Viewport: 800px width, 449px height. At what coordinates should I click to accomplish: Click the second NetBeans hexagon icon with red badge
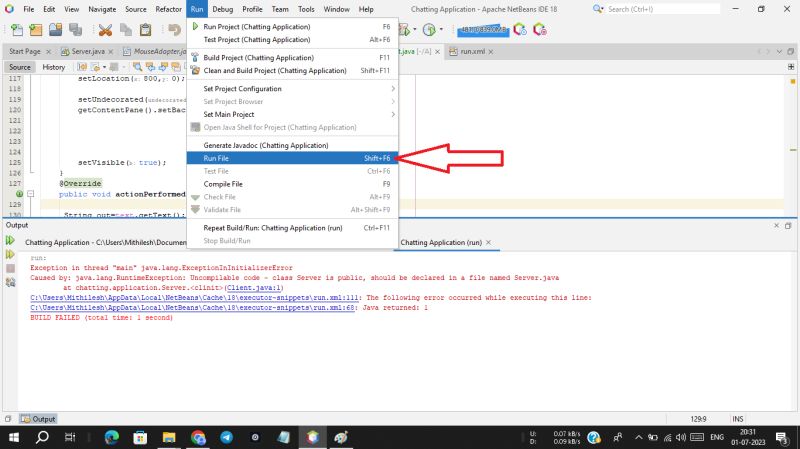tap(539, 30)
